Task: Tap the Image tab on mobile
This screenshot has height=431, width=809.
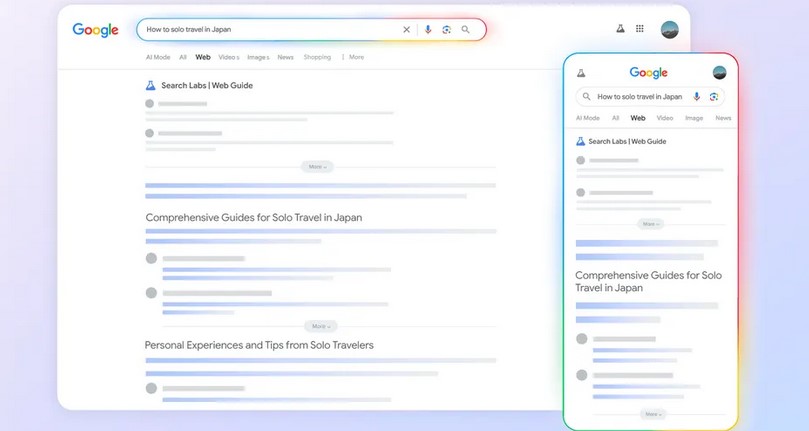Action: 694,118
